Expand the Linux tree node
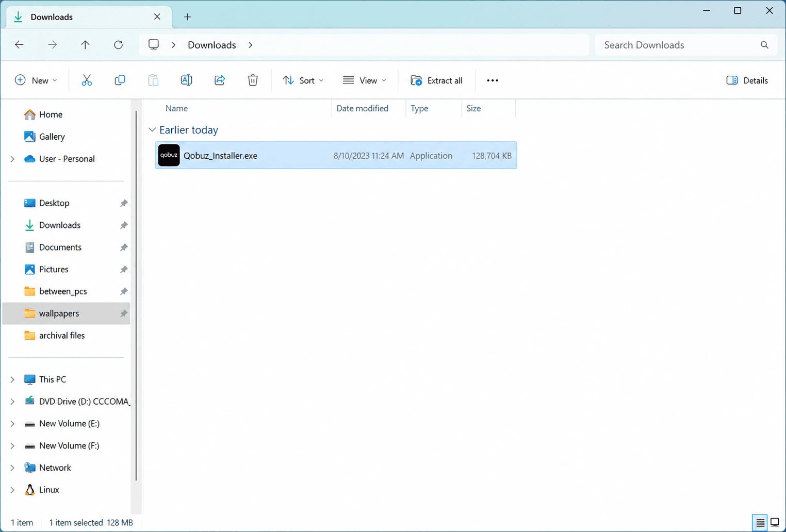 [x=12, y=490]
